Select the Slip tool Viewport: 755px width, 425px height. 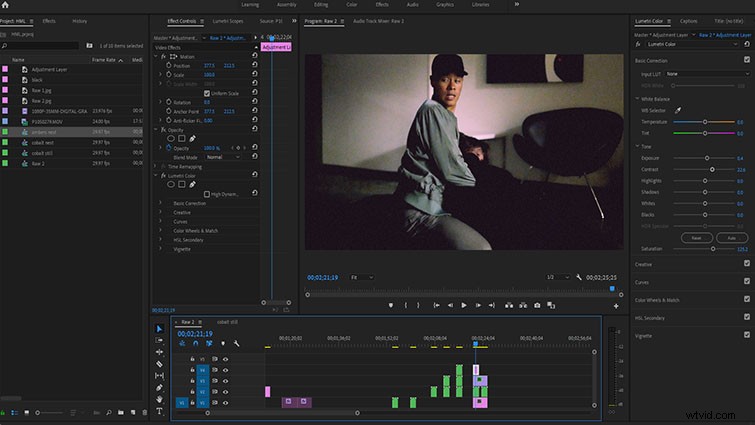pos(159,375)
